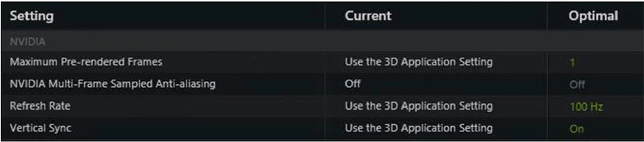
Task: Click the optimal On value for Vertical Sync
Action: click(577, 129)
